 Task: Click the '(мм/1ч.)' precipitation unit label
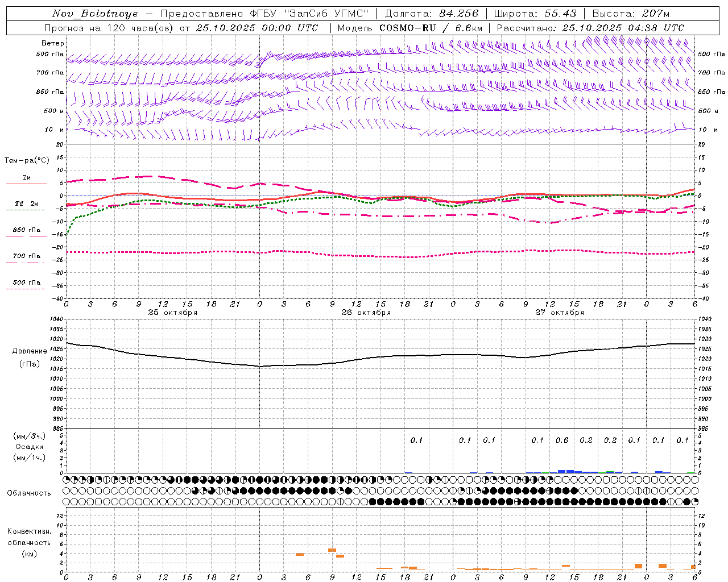point(30,458)
